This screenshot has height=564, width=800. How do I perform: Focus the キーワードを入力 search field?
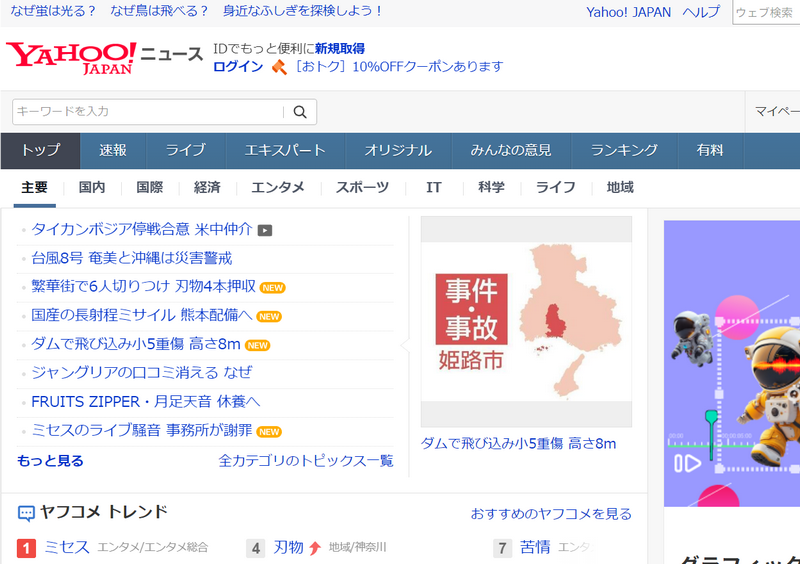pyautogui.click(x=149, y=112)
